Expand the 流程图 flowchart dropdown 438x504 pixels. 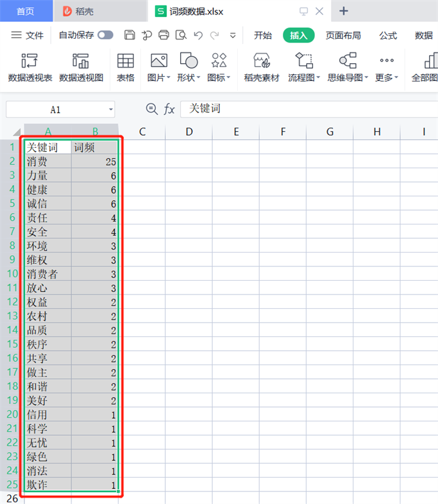click(304, 78)
